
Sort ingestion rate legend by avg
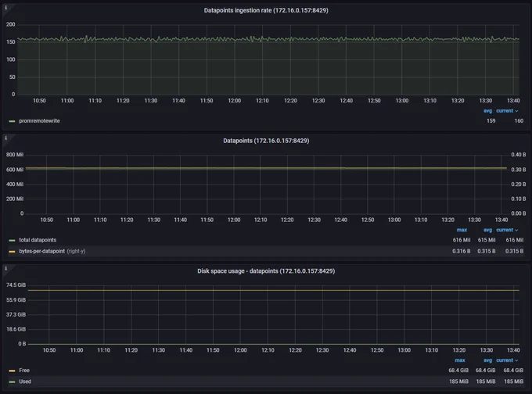pyautogui.click(x=487, y=111)
